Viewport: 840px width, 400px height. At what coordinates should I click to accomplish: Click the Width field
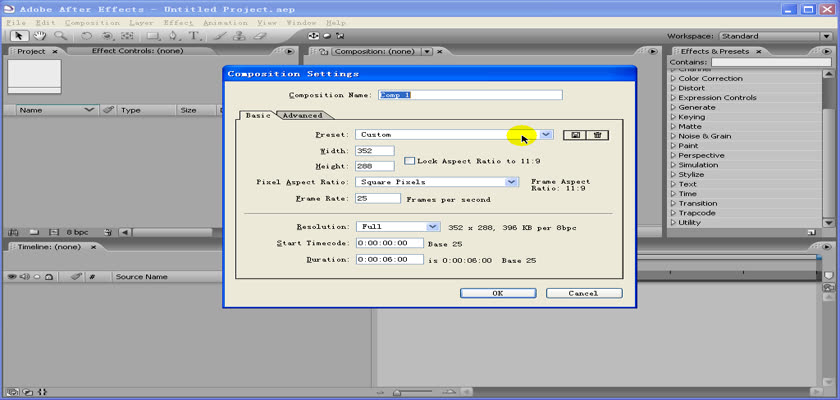375,151
